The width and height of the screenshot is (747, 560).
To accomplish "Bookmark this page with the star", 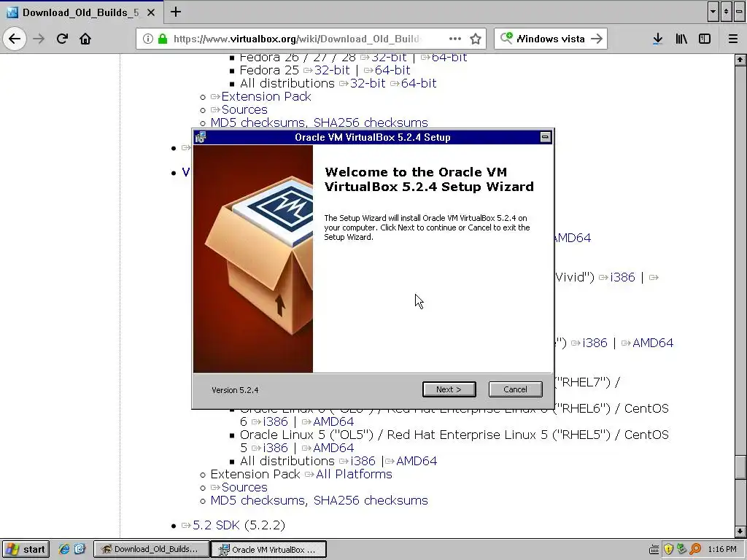I will [476, 39].
